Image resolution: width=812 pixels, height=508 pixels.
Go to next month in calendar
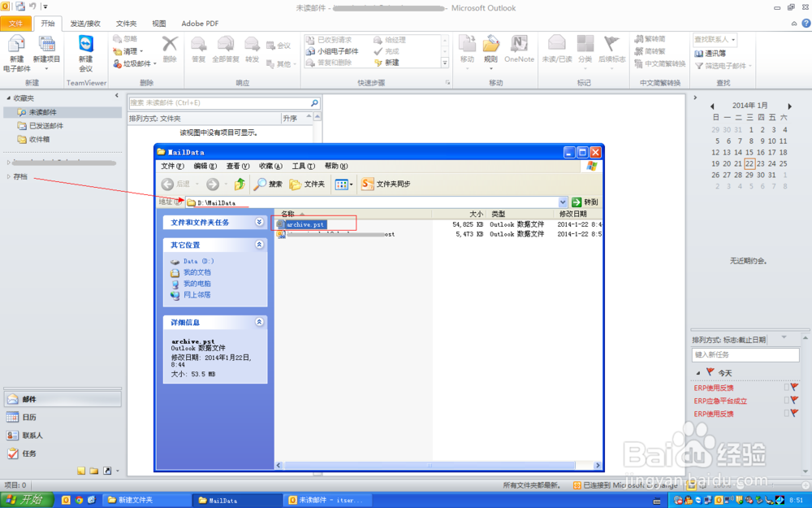pyautogui.click(x=790, y=106)
